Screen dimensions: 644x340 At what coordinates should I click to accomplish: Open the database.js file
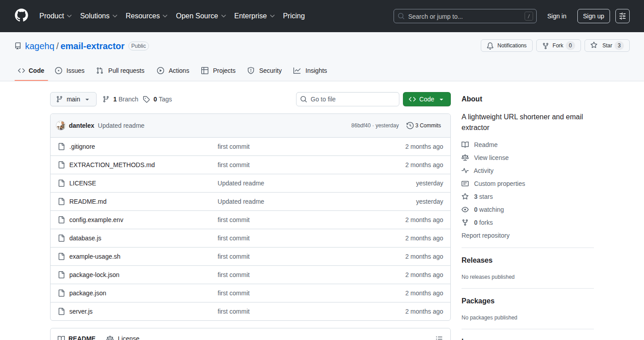pos(85,238)
